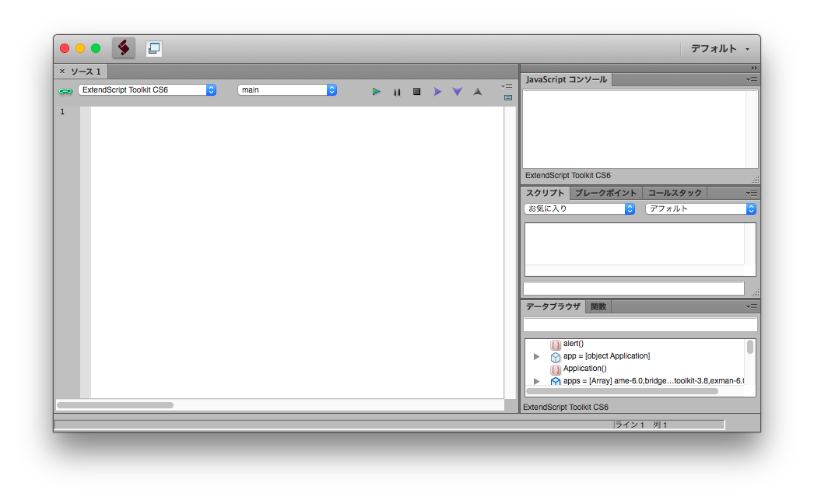Click the apps array icon
This screenshot has width=814, height=504.
coord(556,382)
